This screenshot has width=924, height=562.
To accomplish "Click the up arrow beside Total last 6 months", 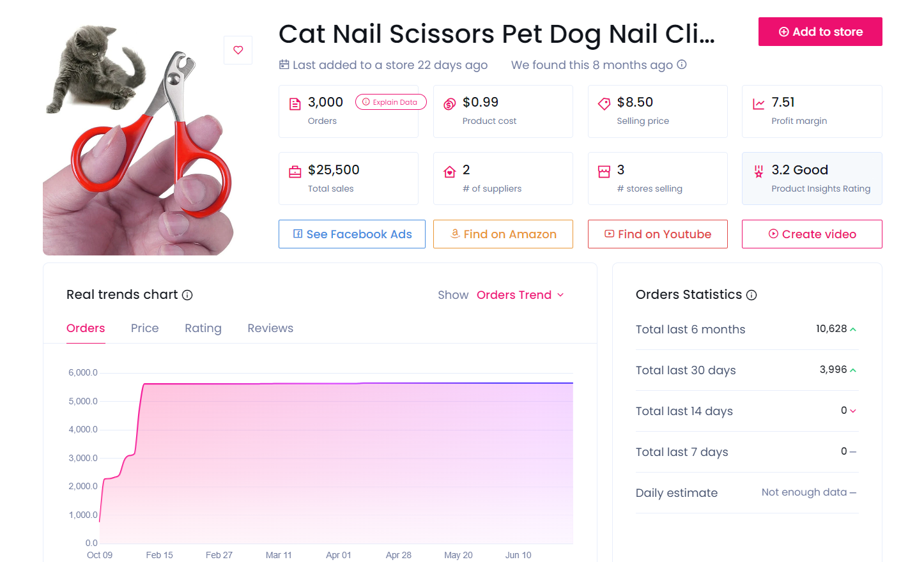I will [x=853, y=330].
